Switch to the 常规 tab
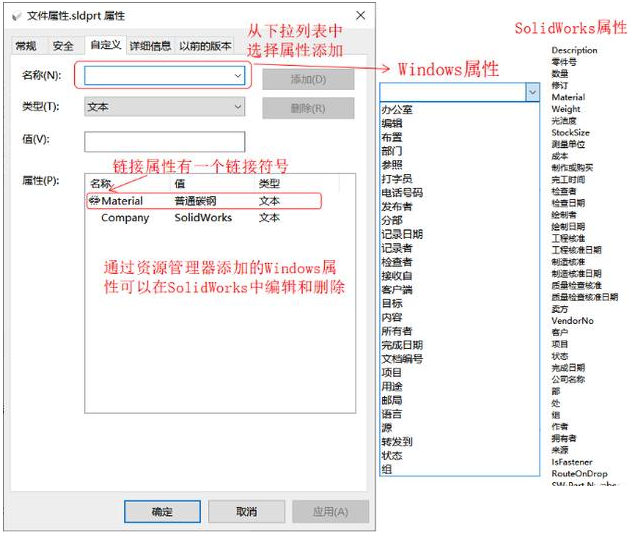Image resolution: width=634 pixels, height=534 pixels. (x=26, y=46)
